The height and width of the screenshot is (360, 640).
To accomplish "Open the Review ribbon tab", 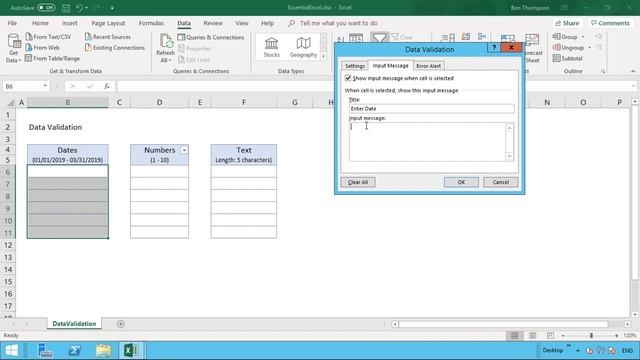I will 213,23.
